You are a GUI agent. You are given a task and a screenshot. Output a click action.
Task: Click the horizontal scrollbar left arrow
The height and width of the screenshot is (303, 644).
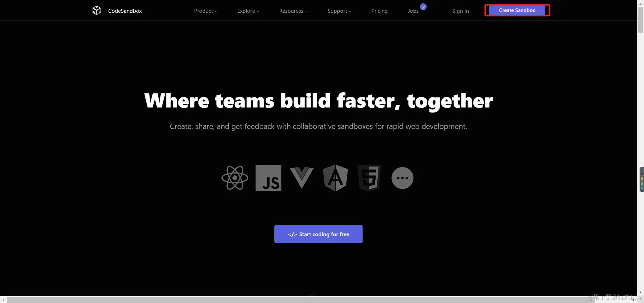pyautogui.click(x=3, y=300)
